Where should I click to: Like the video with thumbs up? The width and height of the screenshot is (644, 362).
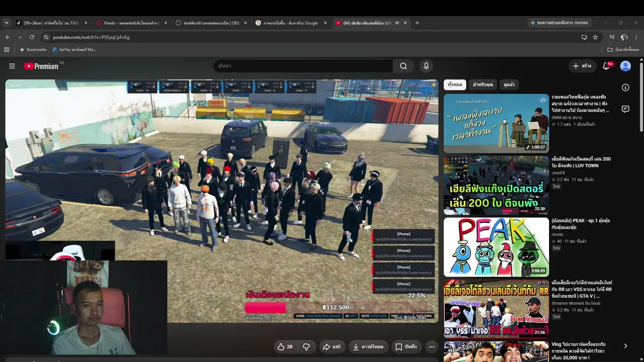click(x=286, y=346)
